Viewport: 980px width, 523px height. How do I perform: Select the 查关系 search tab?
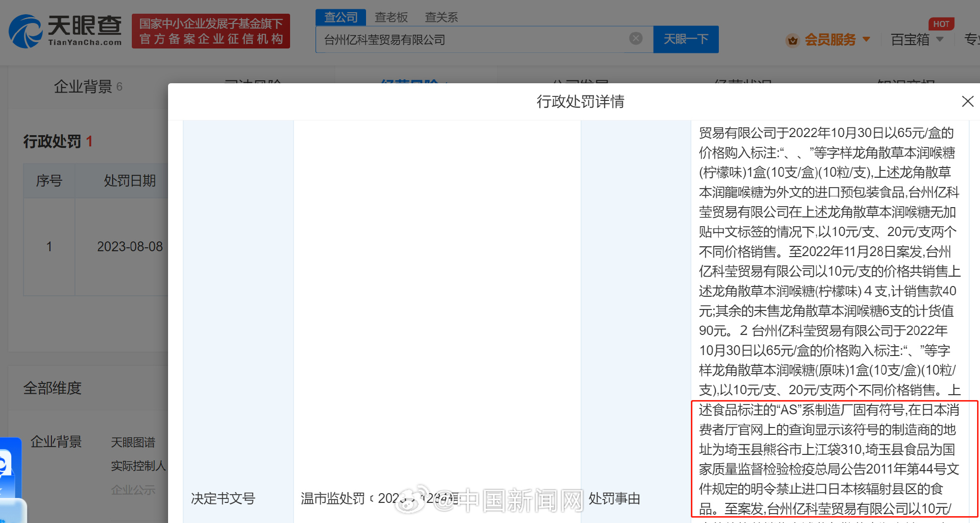coord(441,18)
